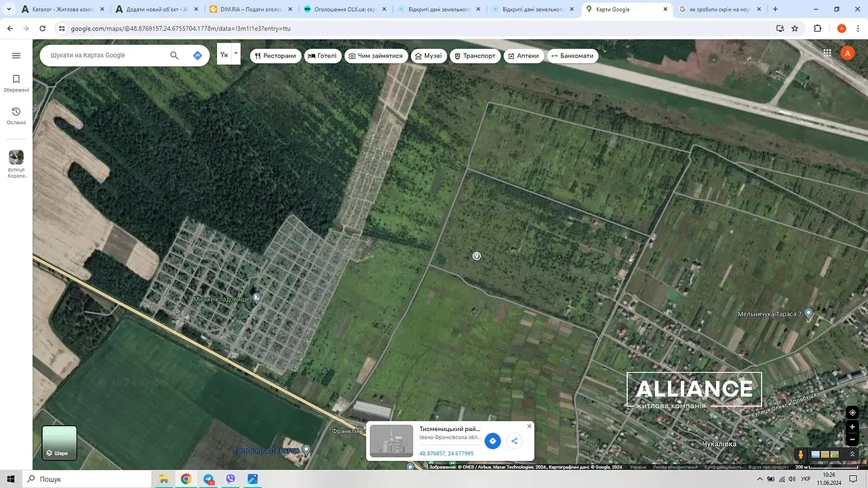Image resolution: width=868 pixels, height=488 pixels.
Task: Click coordinates link 48.876857, 24.677995
Action: [x=446, y=453]
